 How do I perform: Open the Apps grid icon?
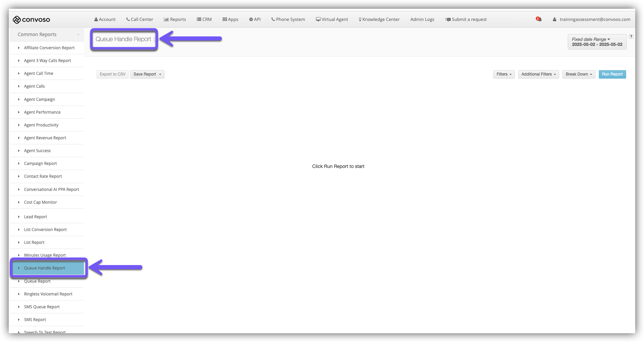224,19
